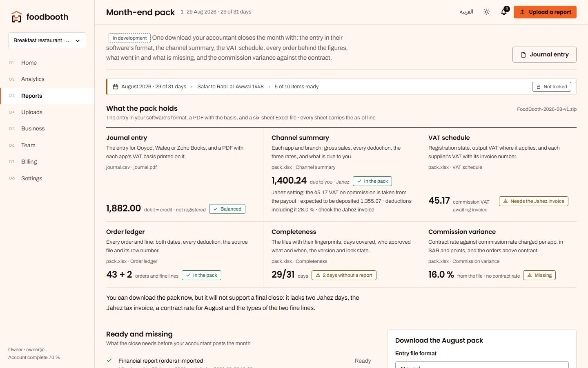Toggle light/dark theme sun icon
This screenshot has width=588, height=368.
coord(487,12)
